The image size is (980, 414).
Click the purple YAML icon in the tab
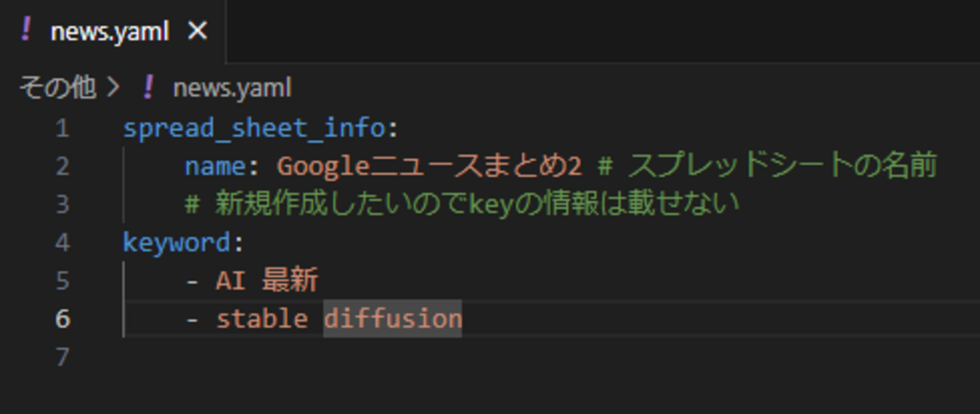click(26, 30)
